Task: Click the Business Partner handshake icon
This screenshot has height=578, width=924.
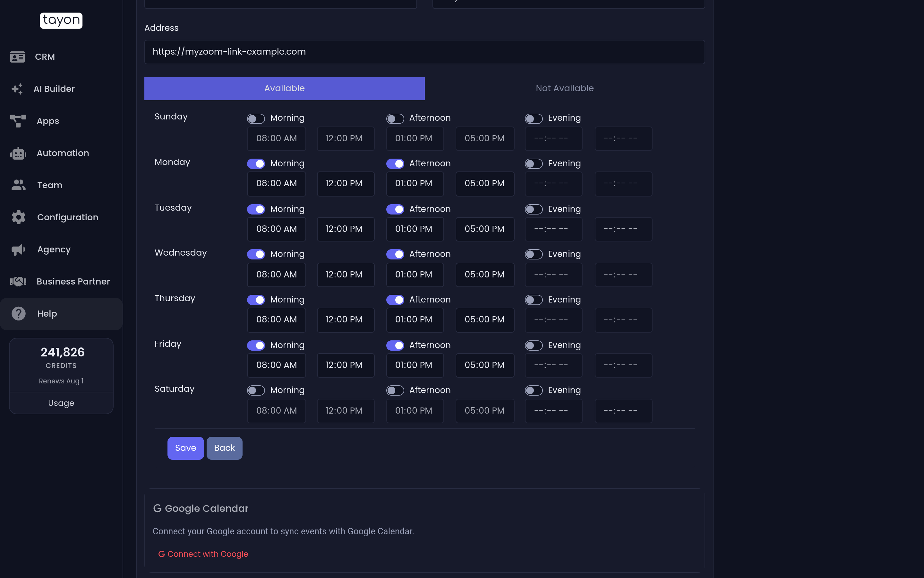Action: [x=18, y=282]
